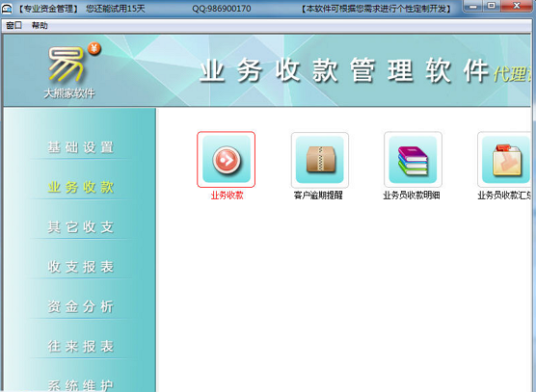
Task: Open the 业务收款 red arrow icon
Action: click(x=226, y=160)
